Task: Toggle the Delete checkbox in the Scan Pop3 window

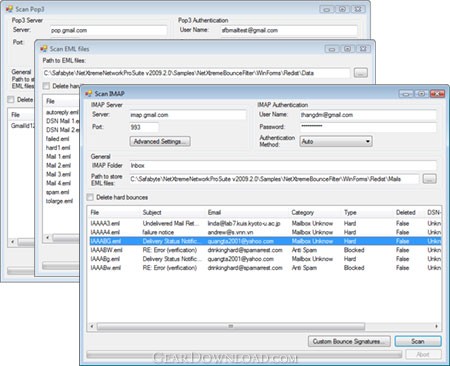Action: pyautogui.click(x=11, y=99)
